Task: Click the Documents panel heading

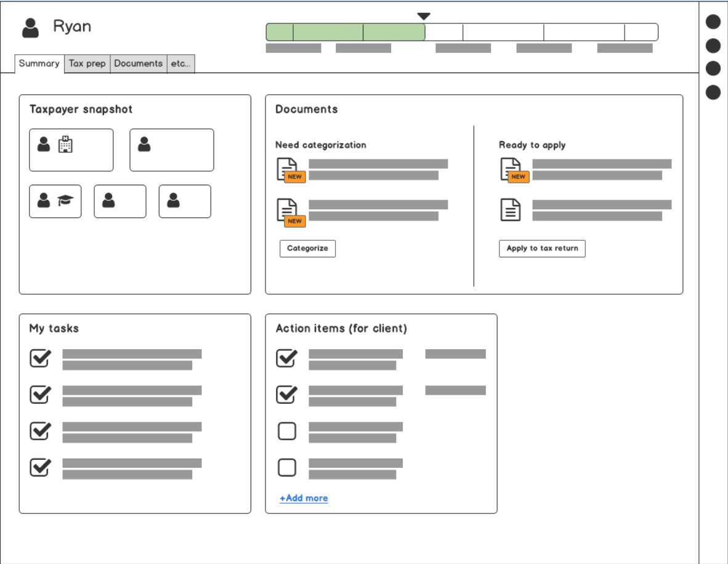Action: pyautogui.click(x=307, y=109)
